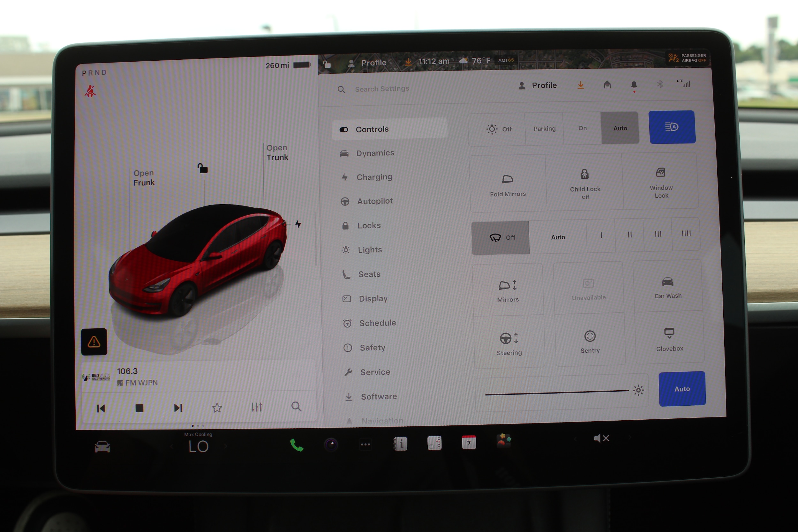Set wipers to speed II
The width and height of the screenshot is (798, 532).
629,235
